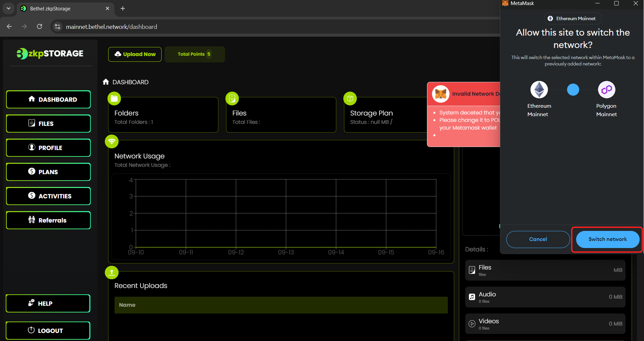
Task: Click the green upload arrow icon above Recent Uploads
Action: click(112, 273)
